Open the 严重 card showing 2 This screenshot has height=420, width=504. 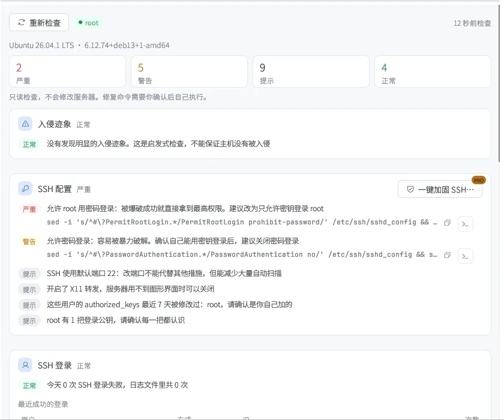click(x=67, y=71)
